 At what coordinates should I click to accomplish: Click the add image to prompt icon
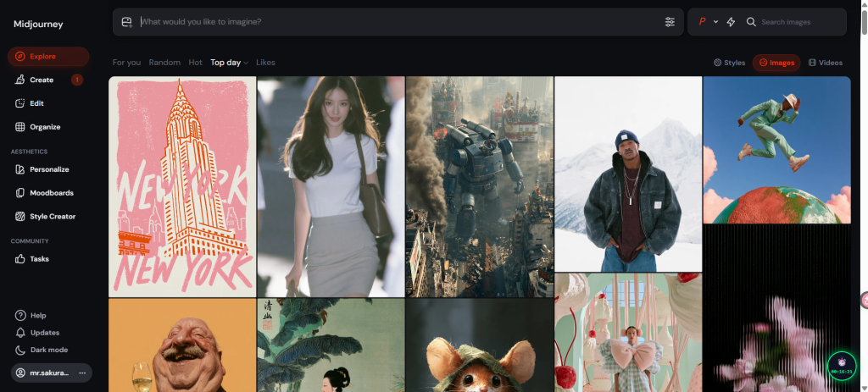tap(127, 22)
